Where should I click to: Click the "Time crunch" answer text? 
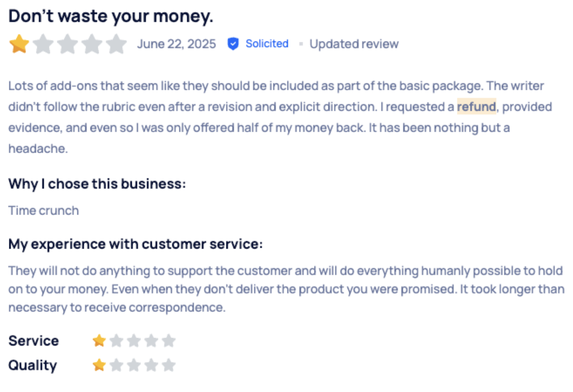click(x=44, y=210)
